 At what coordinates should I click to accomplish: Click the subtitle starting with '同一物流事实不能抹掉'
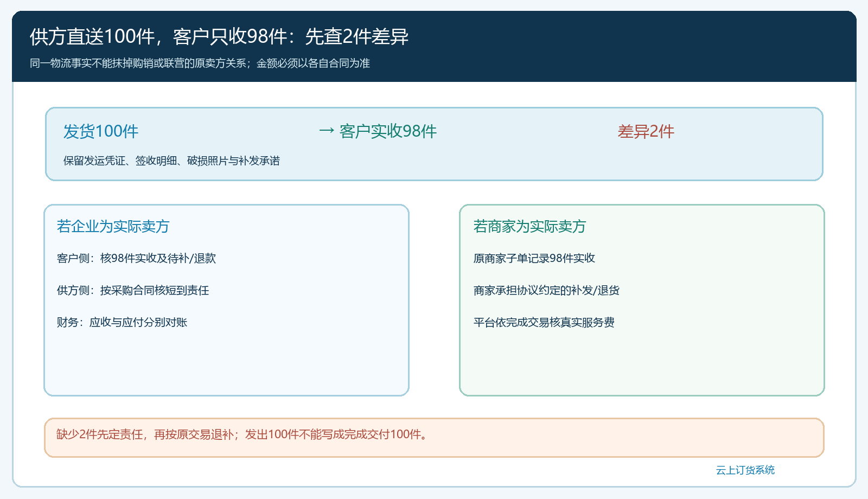(200, 63)
